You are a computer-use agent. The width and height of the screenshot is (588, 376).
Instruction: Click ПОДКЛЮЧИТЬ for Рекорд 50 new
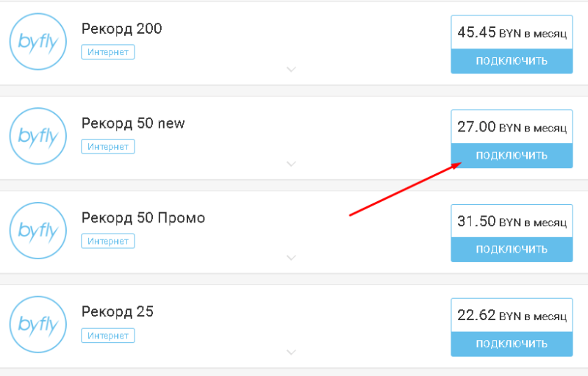(x=512, y=156)
